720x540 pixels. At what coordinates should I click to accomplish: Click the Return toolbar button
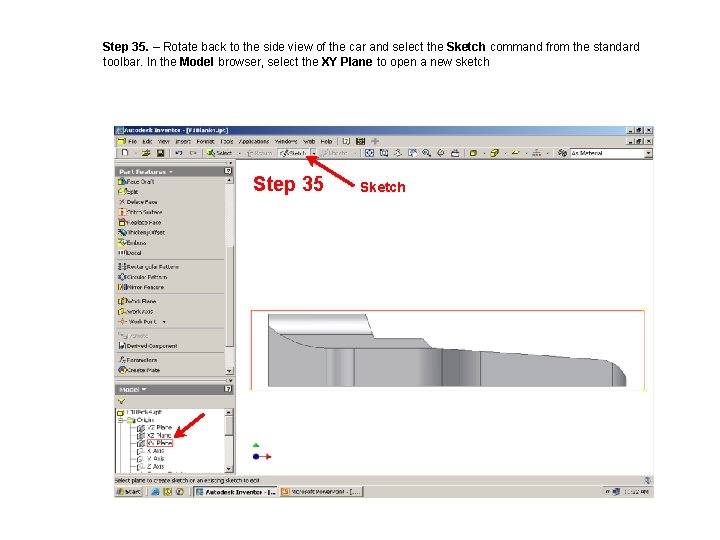click(x=259, y=153)
